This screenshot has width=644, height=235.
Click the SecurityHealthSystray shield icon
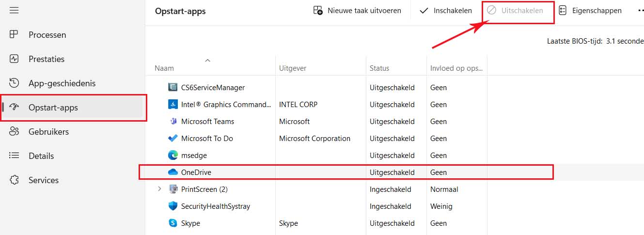(x=173, y=206)
